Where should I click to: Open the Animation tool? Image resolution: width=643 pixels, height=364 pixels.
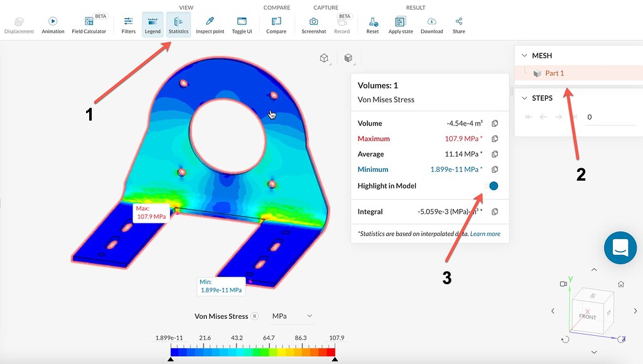pyautogui.click(x=53, y=24)
